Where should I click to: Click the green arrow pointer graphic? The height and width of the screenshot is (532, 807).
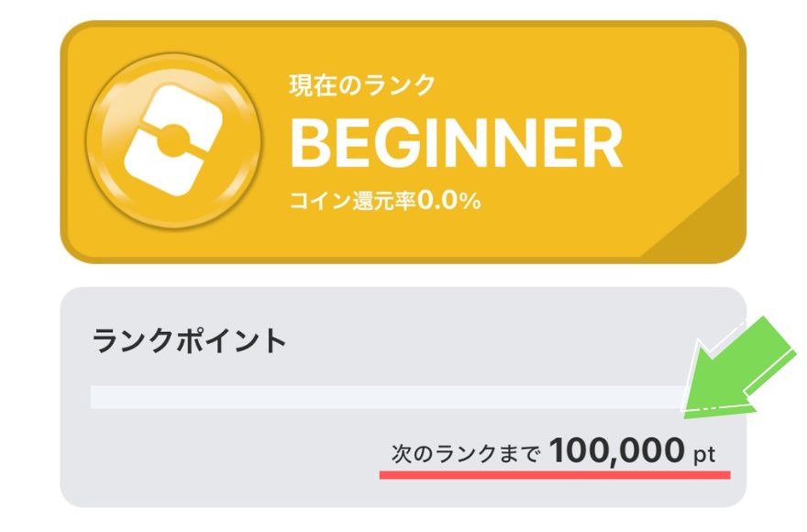(738, 367)
